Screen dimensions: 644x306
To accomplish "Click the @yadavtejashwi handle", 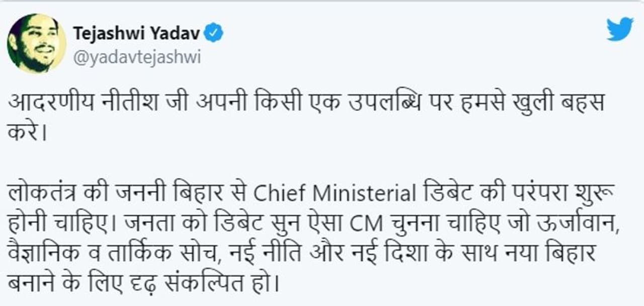I will pyautogui.click(x=137, y=57).
